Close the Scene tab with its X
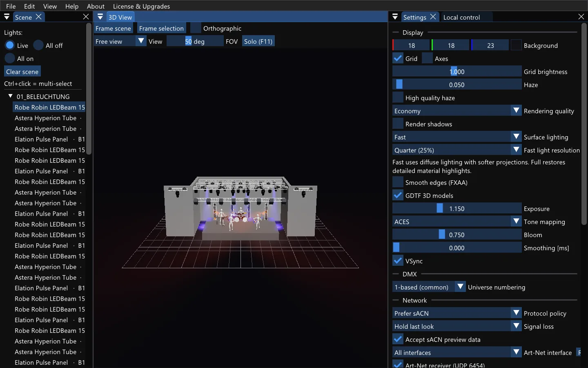 click(x=38, y=17)
